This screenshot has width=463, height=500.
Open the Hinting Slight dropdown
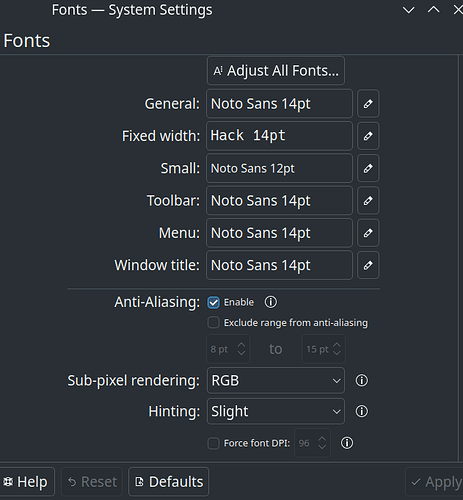coord(276,411)
